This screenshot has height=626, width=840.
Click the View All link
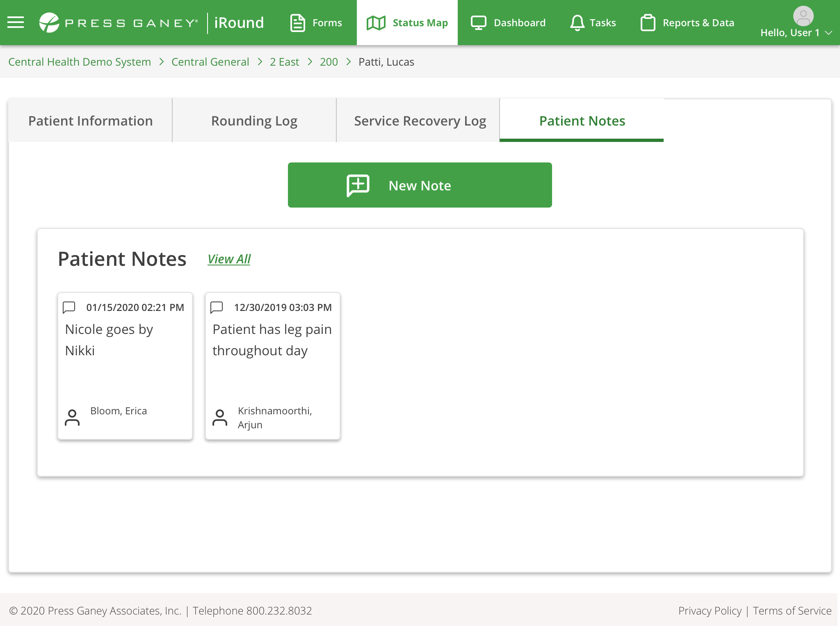tap(229, 259)
